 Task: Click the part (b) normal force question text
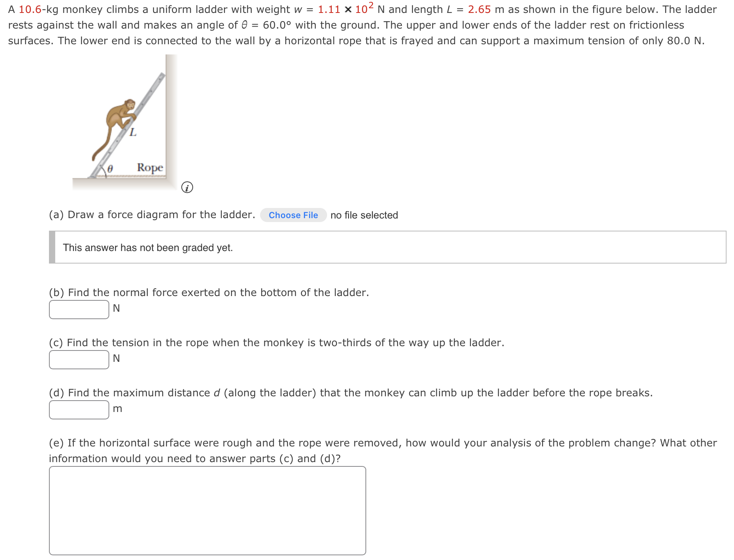[x=209, y=293]
